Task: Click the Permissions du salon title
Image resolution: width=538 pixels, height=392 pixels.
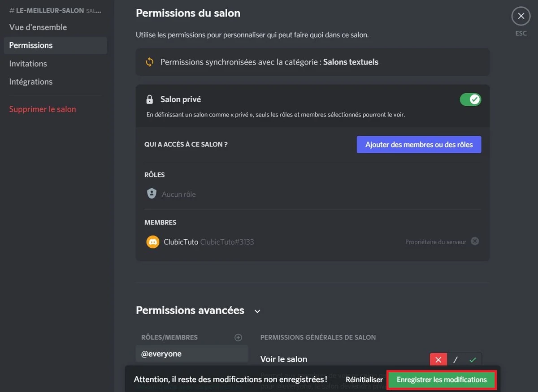Action: pyautogui.click(x=188, y=13)
